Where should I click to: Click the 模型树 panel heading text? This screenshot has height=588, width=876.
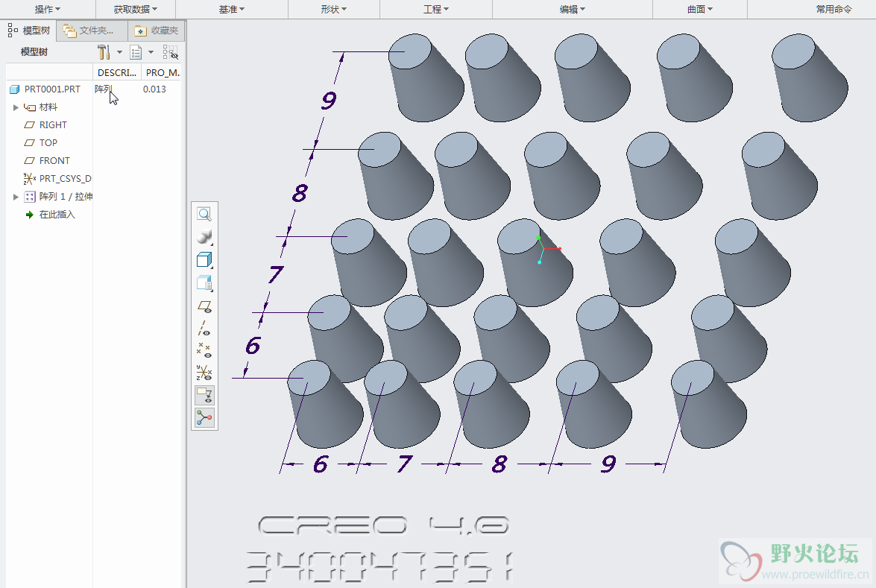(x=34, y=52)
